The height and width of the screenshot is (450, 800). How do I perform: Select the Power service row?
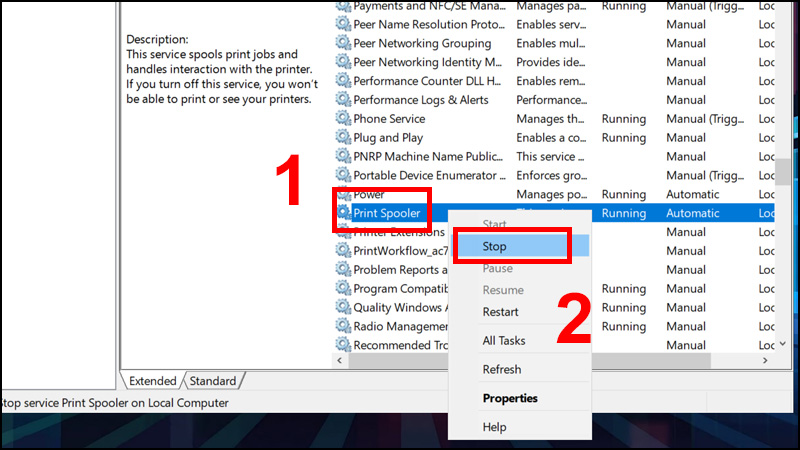[x=368, y=194]
